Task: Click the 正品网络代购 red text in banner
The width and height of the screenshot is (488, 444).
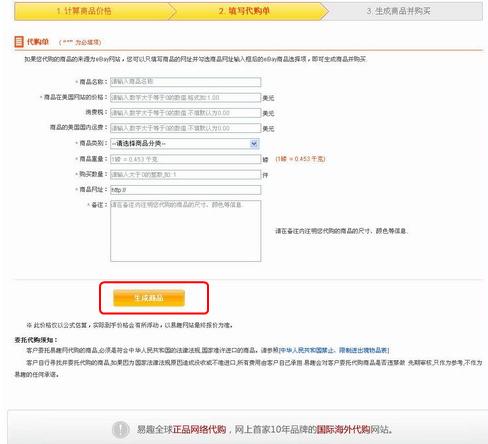Action: [199, 429]
